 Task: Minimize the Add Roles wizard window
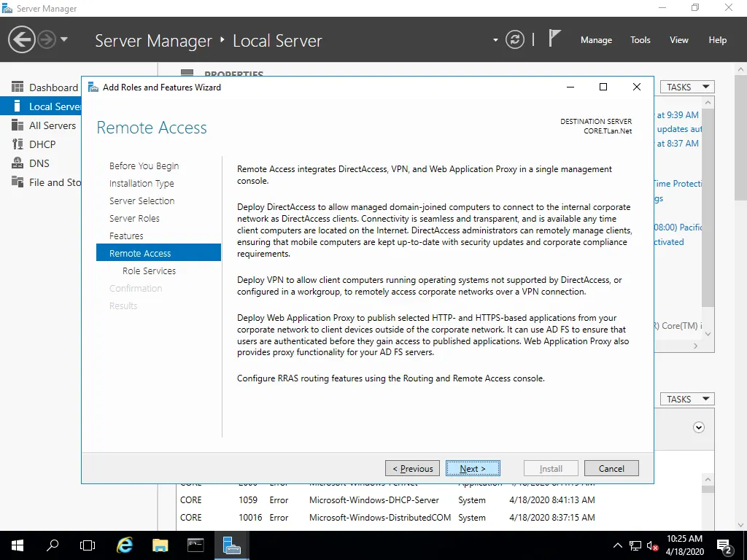coord(570,87)
